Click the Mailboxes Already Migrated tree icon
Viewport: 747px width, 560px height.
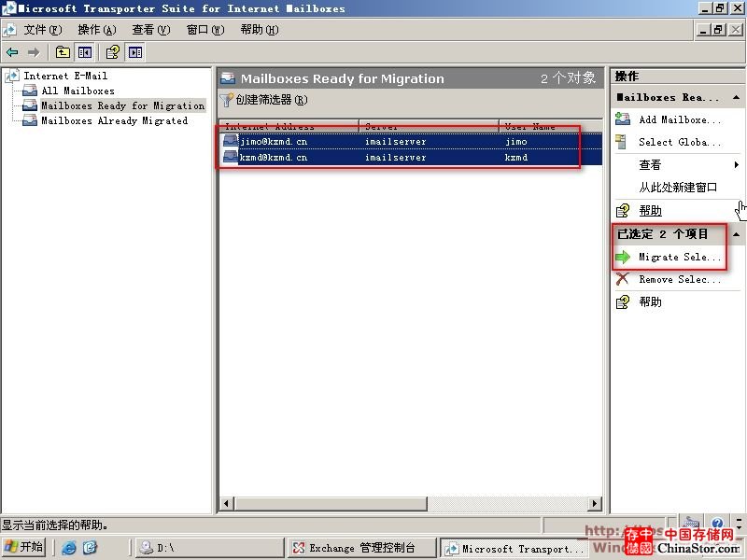tap(30, 120)
